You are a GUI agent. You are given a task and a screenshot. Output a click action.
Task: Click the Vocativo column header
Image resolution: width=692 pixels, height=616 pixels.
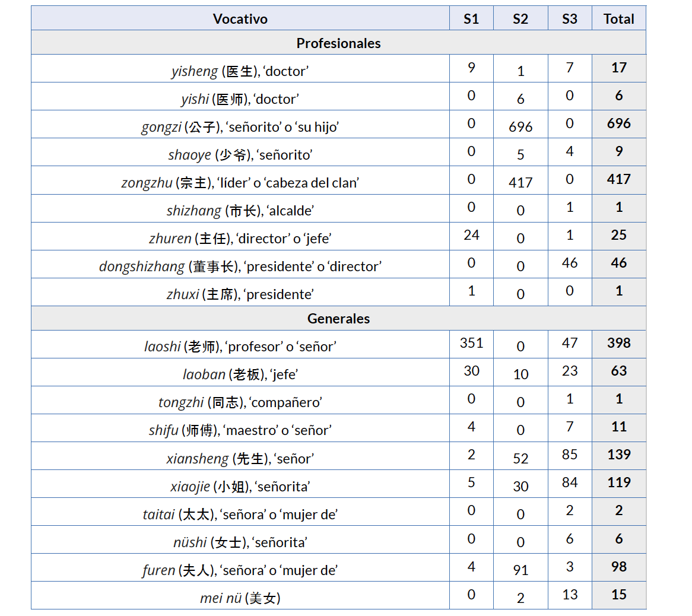coord(240,19)
